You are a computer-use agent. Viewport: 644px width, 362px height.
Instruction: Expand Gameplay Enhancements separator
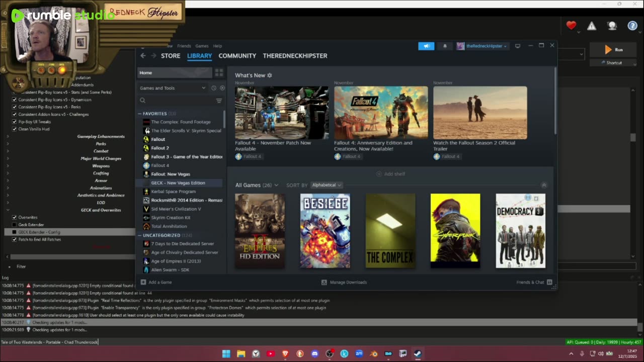pyautogui.click(x=8, y=136)
